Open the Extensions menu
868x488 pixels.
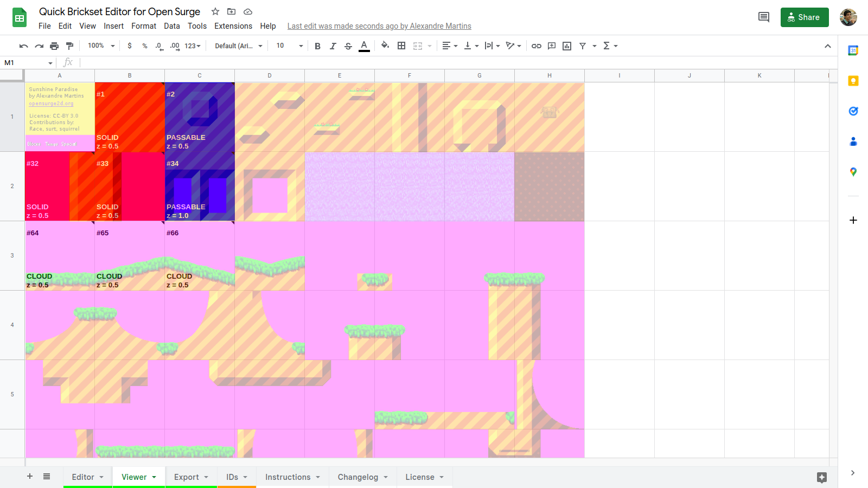point(233,26)
